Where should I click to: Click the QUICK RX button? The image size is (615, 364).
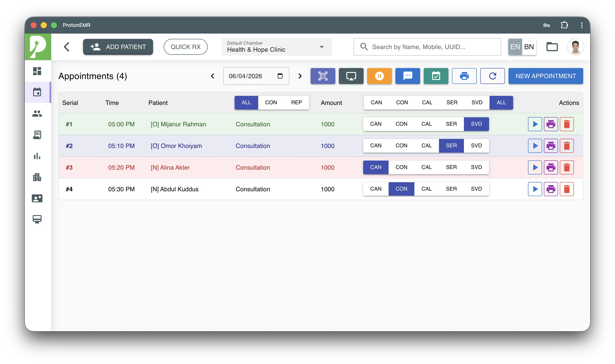pyautogui.click(x=186, y=47)
